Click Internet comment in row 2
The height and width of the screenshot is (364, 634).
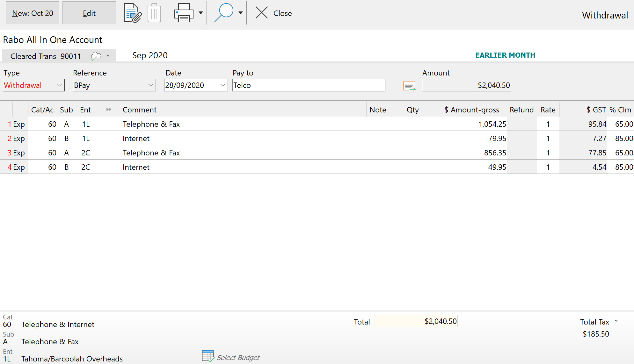pyautogui.click(x=136, y=138)
